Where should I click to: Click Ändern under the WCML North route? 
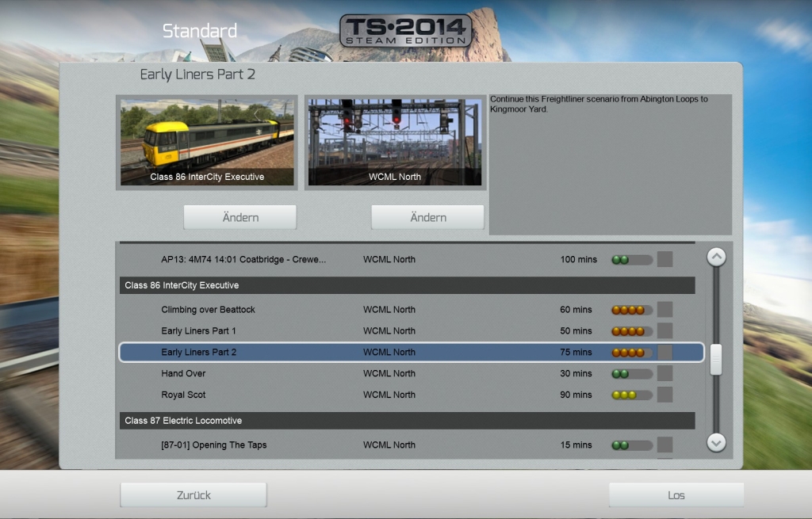point(427,217)
